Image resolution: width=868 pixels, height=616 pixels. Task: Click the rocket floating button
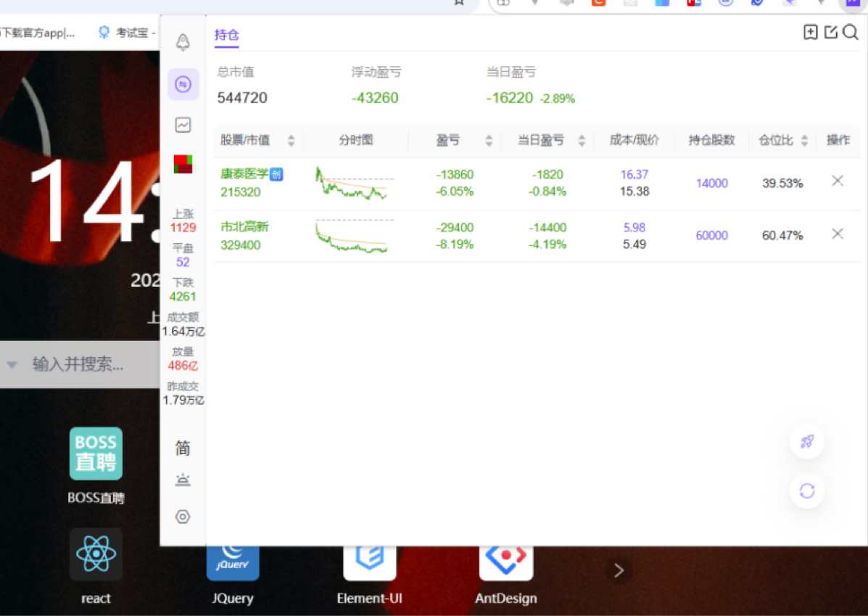(x=806, y=442)
